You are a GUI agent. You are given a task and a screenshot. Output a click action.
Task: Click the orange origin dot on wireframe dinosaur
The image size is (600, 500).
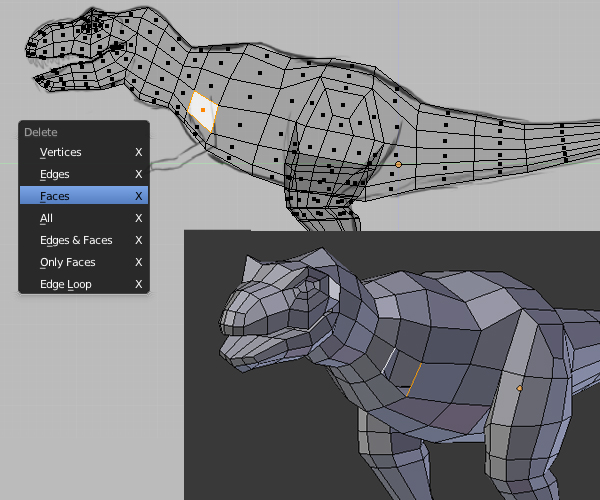point(398,164)
